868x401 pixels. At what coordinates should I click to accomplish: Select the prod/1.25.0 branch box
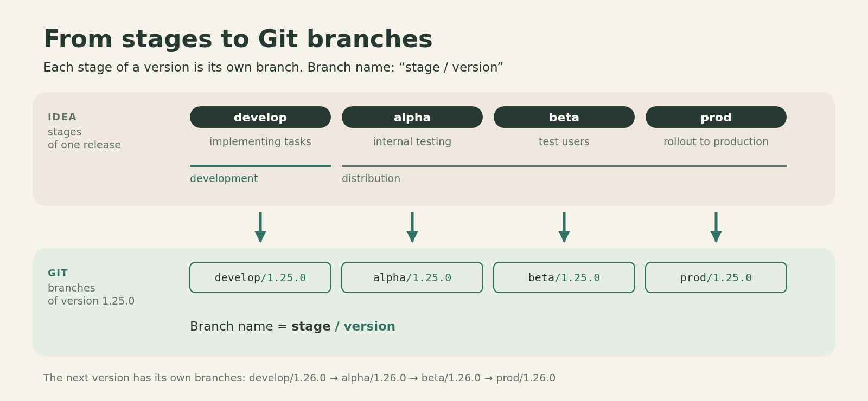[716, 277]
